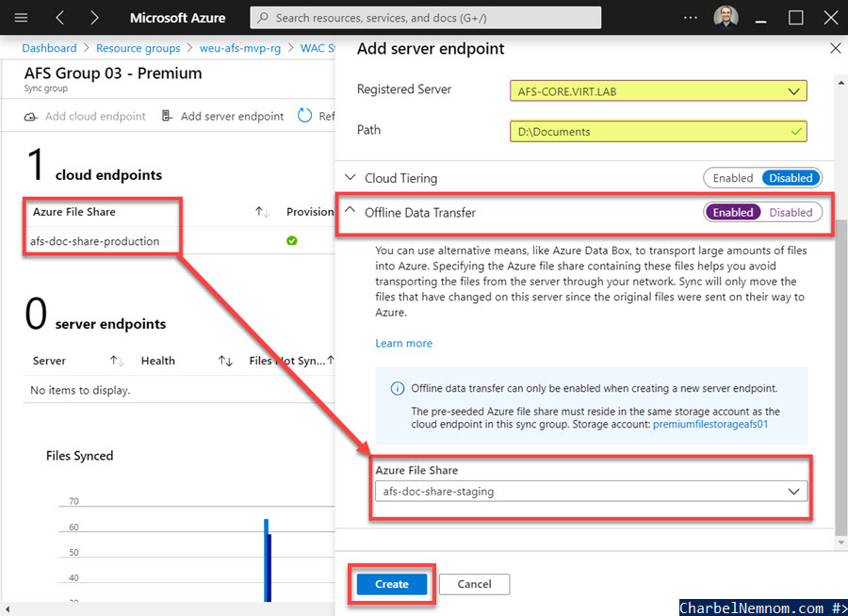Screen dimensions: 848x616
Task: Sort the Health column arrows
Action: (x=225, y=361)
